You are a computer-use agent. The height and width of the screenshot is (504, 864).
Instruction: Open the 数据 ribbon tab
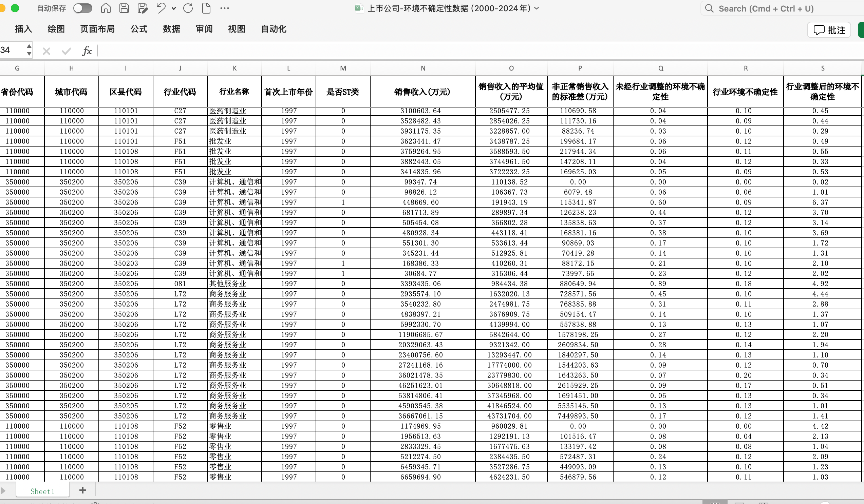pyautogui.click(x=171, y=29)
